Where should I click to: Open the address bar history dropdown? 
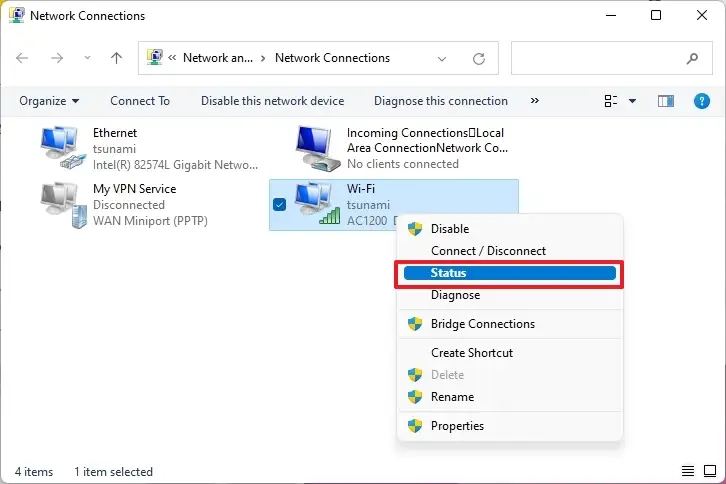[443, 58]
